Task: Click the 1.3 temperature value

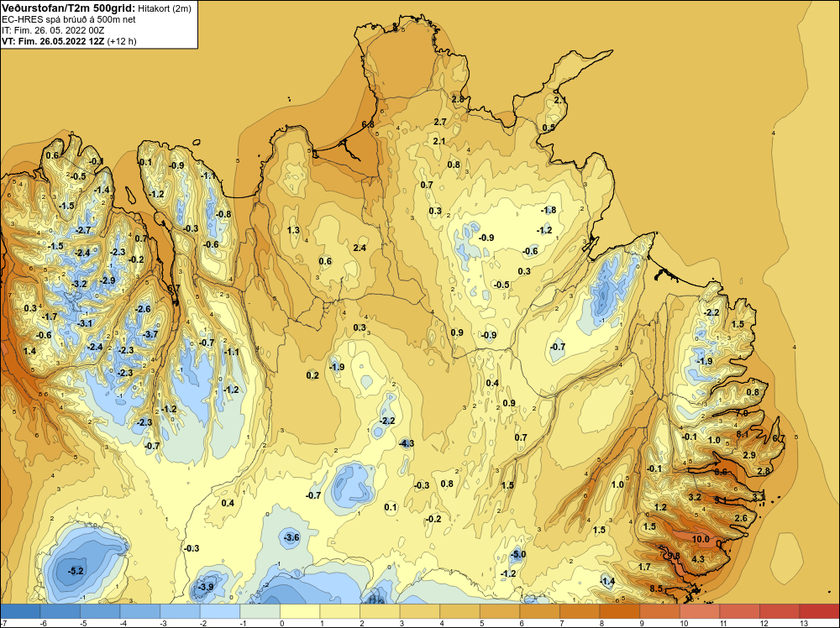Action: click(x=293, y=230)
